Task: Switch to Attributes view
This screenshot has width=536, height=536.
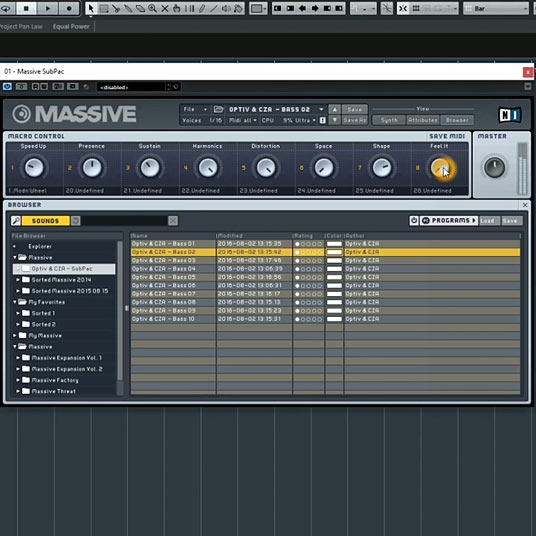Action: pos(423,120)
